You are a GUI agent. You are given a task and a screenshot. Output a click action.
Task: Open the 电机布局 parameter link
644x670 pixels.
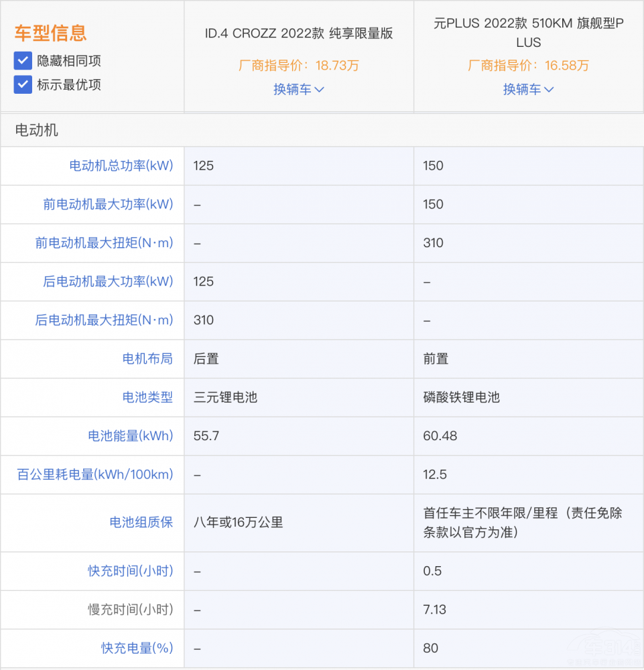click(x=147, y=359)
